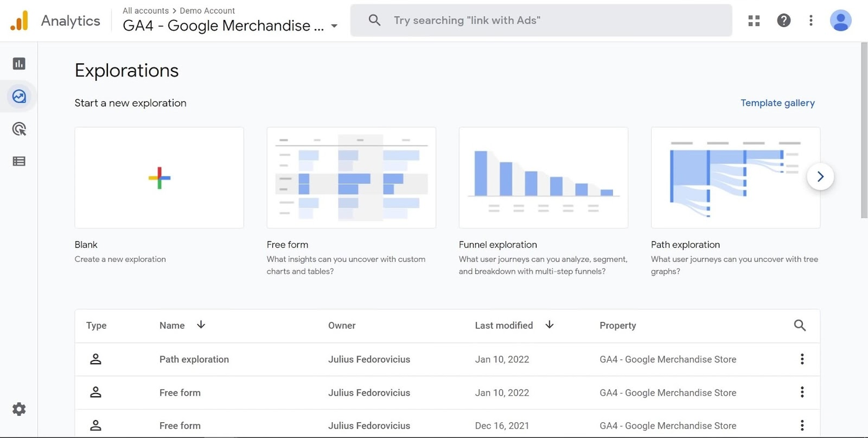Viewport: 868px width, 438px height.
Task: Click the person icon in Path exploration row
Action: [x=96, y=359]
